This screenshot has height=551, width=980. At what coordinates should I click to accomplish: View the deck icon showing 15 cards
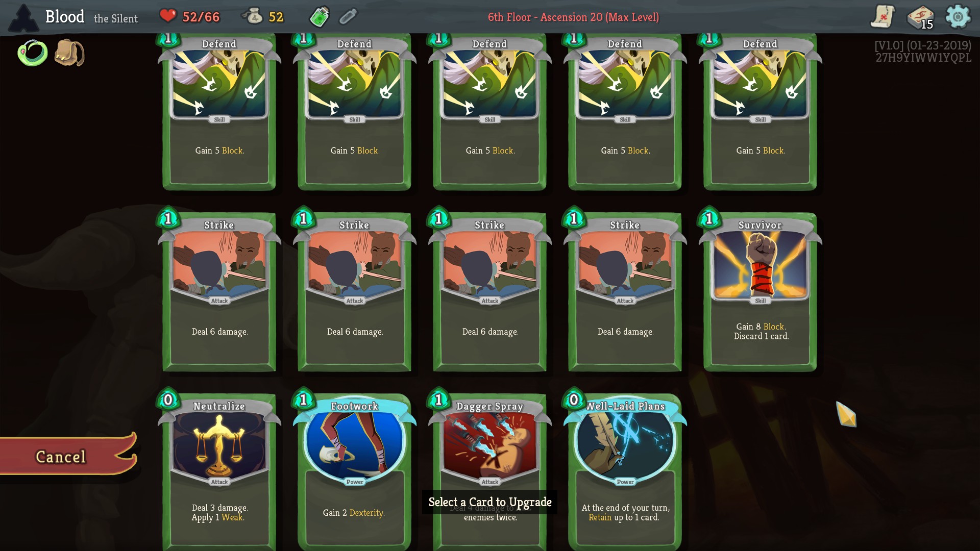pos(920,17)
